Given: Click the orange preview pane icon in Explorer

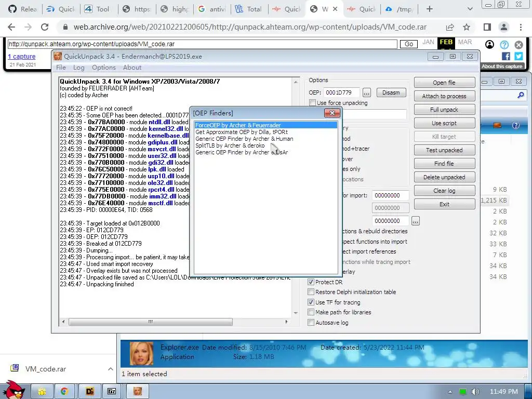Looking at the screenshot, I should 497,126.
